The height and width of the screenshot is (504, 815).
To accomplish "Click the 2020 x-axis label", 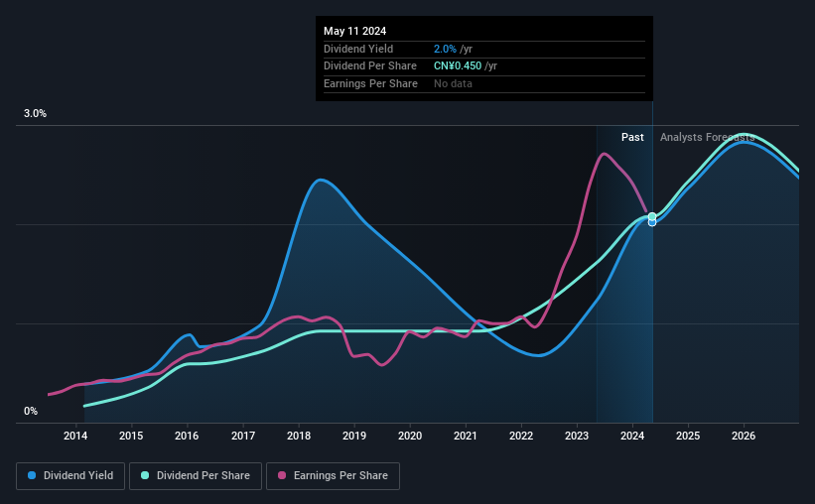I will click(410, 436).
